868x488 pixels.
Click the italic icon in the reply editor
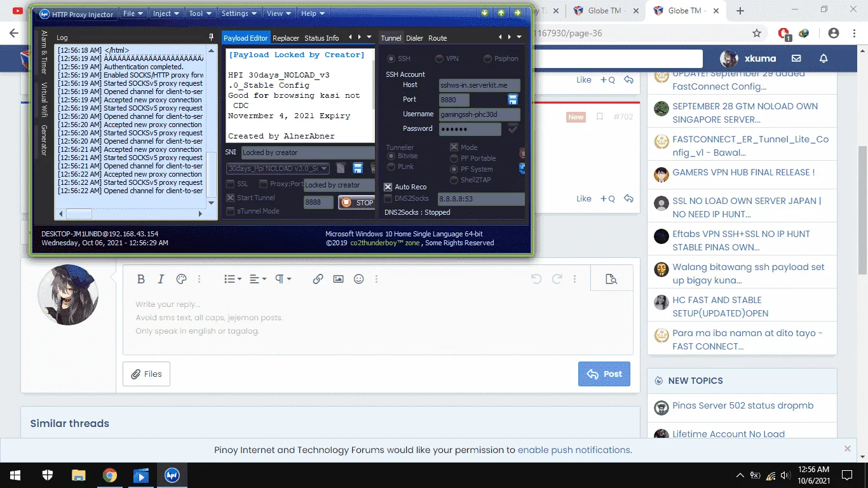coord(161,279)
